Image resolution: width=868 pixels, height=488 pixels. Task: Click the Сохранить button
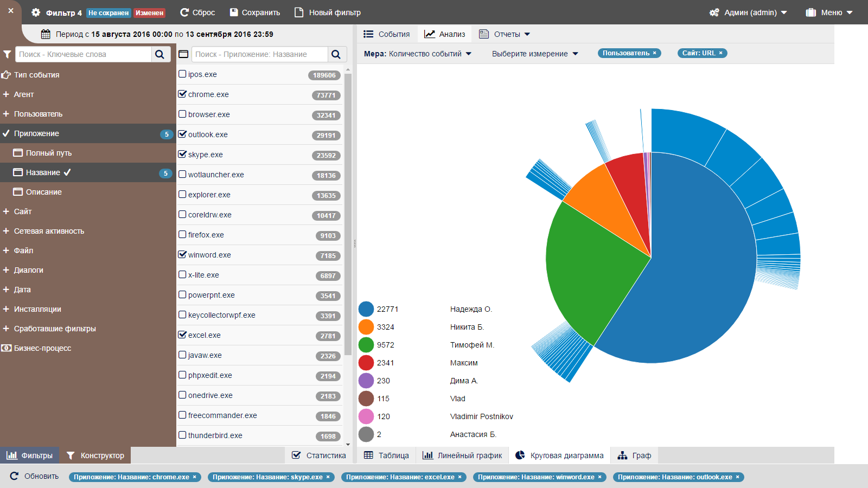click(x=255, y=12)
